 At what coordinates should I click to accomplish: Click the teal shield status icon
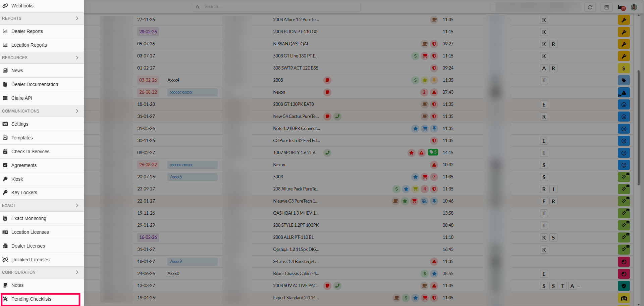click(624, 286)
